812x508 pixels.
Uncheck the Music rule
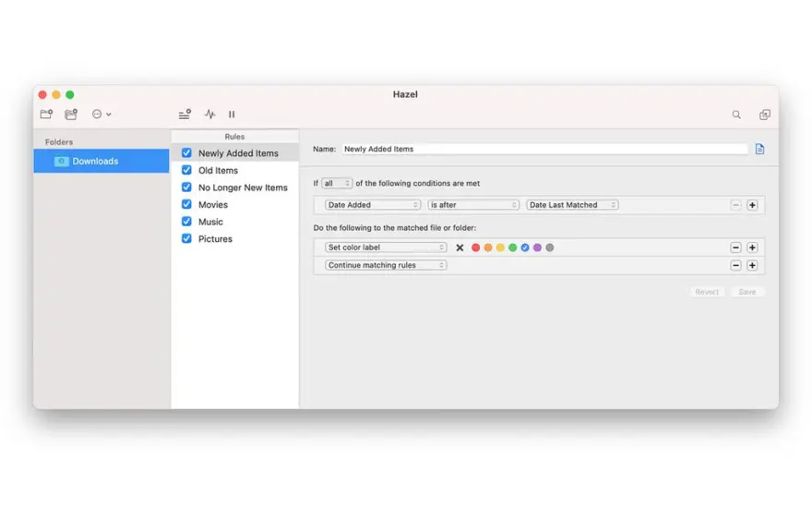pyautogui.click(x=186, y=222)
